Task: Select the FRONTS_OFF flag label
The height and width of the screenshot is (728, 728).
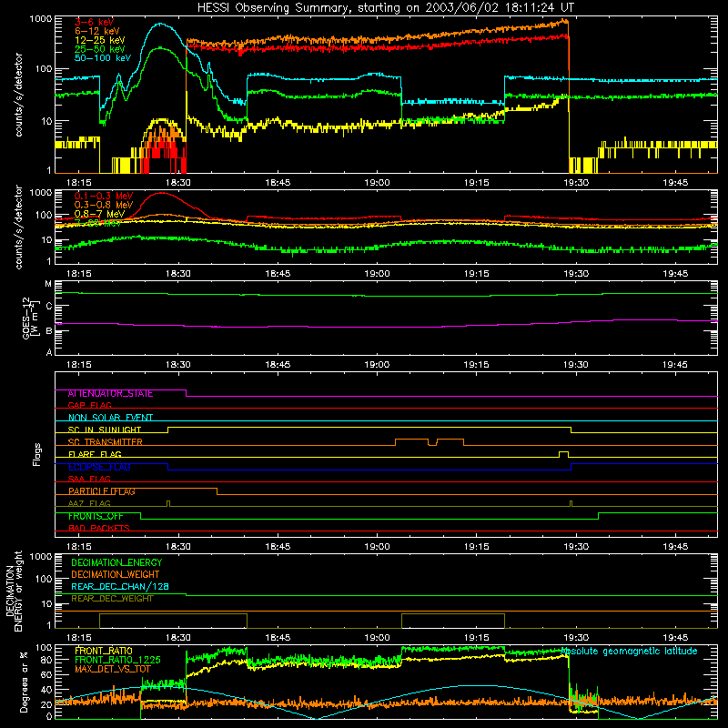Action: 96,516
